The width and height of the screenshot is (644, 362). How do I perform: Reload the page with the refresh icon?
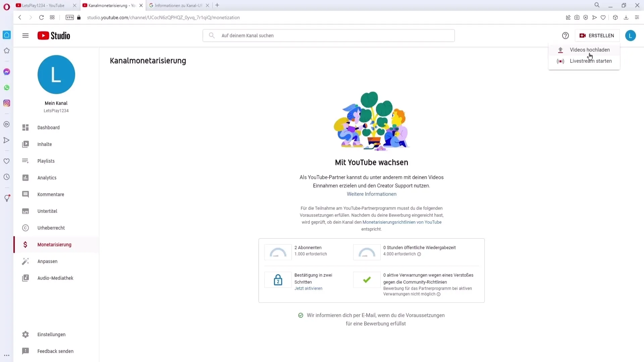41,17
